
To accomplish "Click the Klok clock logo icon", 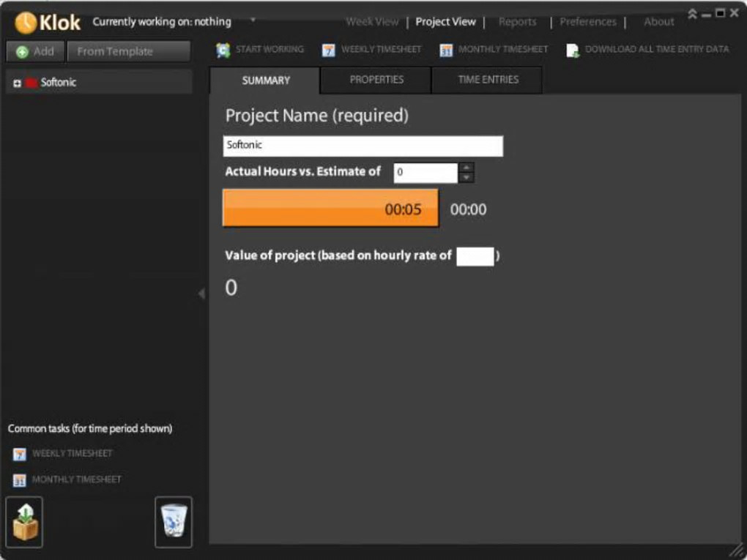I will 25,23.
